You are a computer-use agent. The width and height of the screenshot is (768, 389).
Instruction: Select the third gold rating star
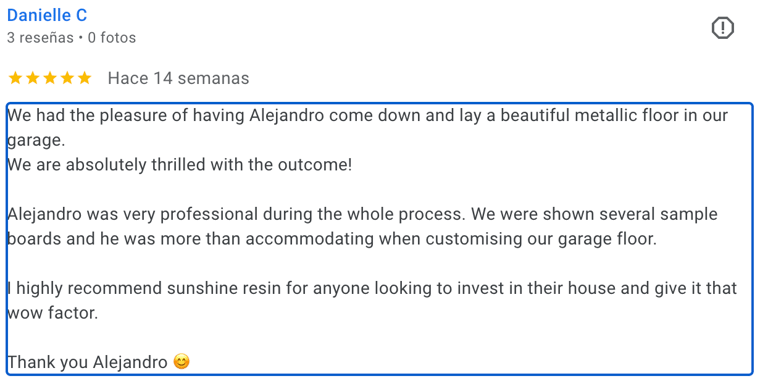pos(50,78)
